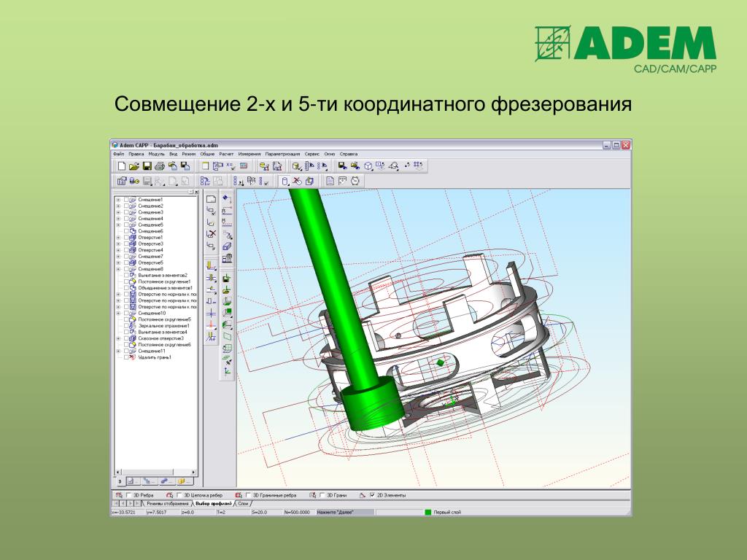
Task: Expand the Отверстие4 tree node
Action: (118, 250)
